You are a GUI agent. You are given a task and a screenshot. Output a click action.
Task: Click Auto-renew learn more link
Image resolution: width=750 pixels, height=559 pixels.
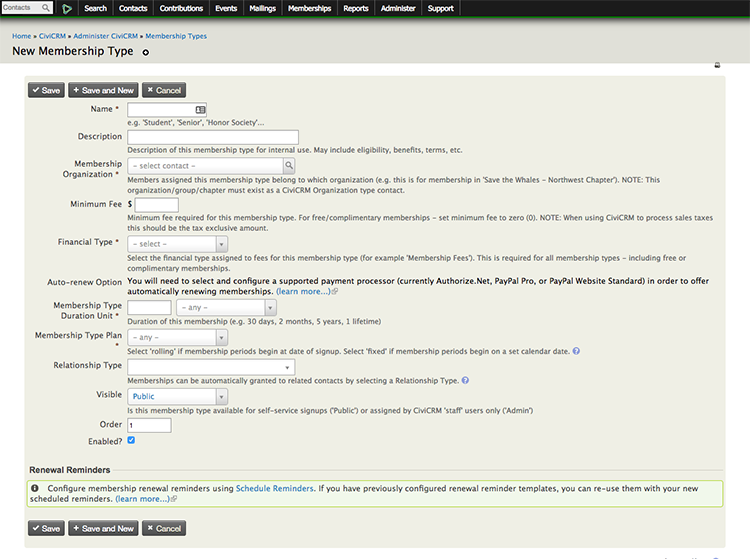303,291
